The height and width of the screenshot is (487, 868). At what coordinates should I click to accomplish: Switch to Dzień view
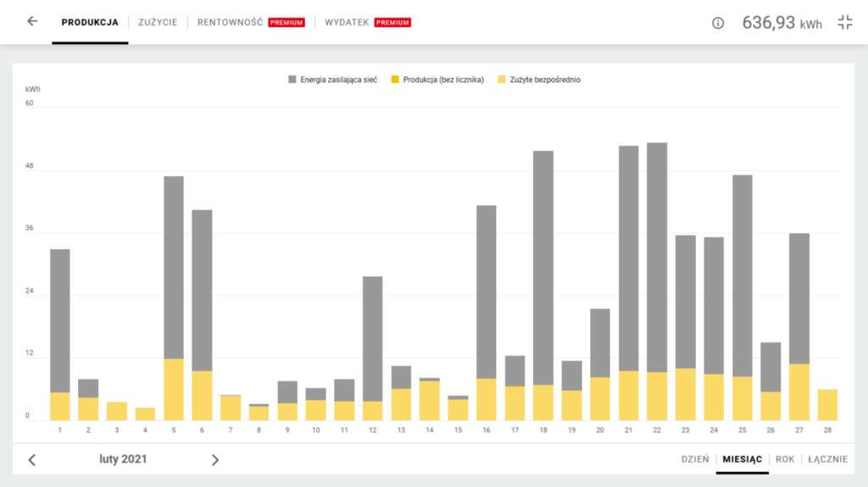(695, 459)
